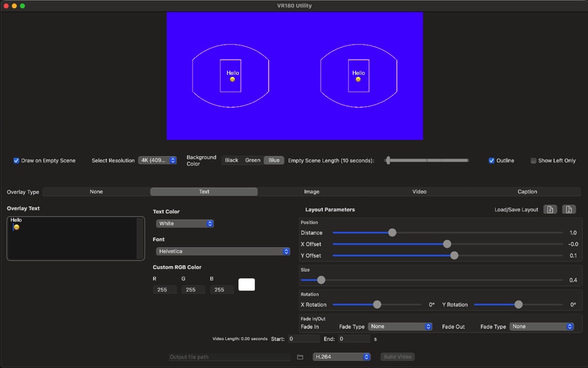Click the Empty Scene Length slider
Image resolution: width=588 pixels, height=368 pixels.
tap(427, 160)
